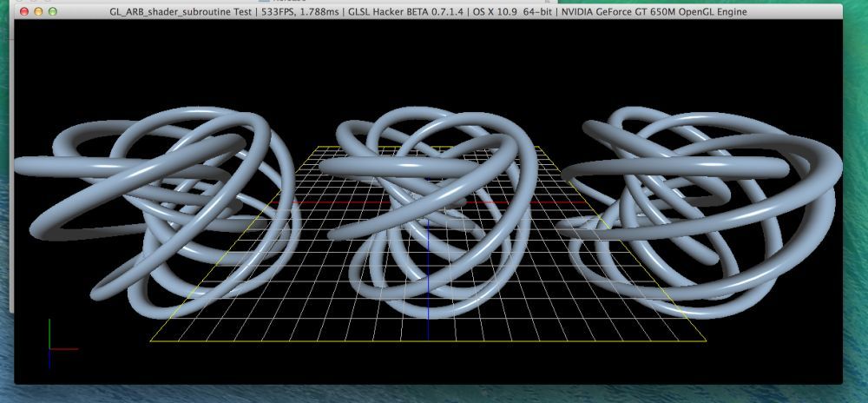Image resolution: width=868 pixels, height=403 pixels.
Task: Click 'GLSL Hacker BETA 0.7.1.4' in title bar
Action: (407, 11)
